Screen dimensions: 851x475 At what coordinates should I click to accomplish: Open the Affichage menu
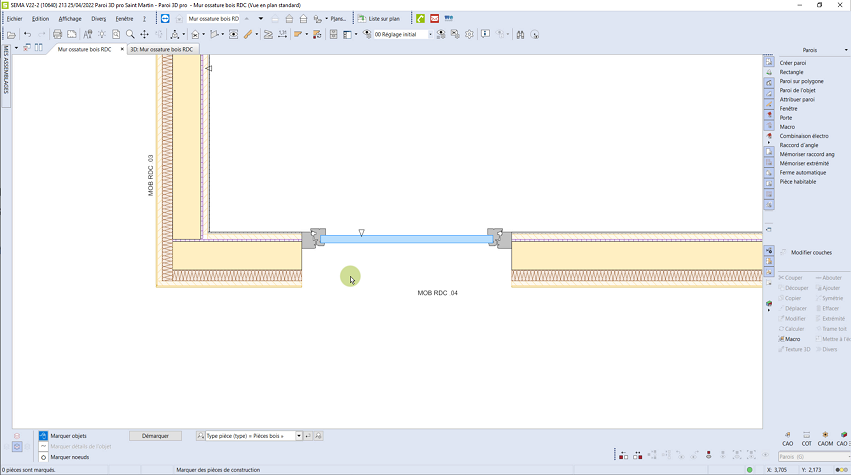70,18
